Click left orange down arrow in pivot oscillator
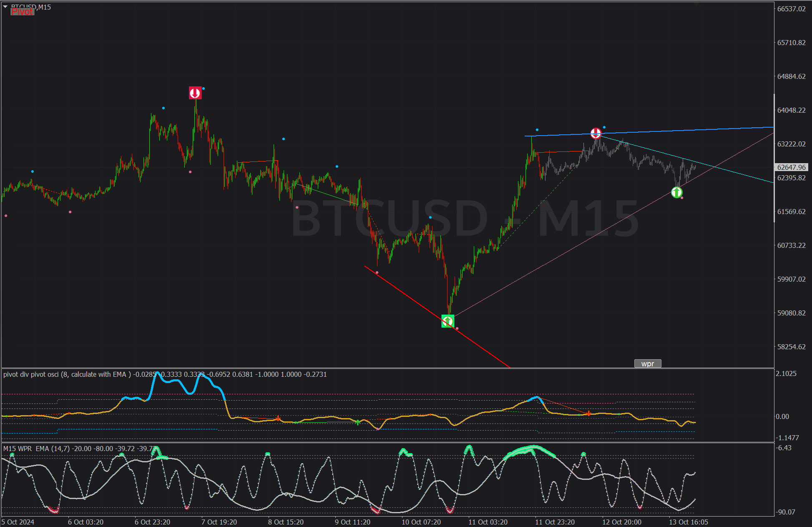The image size is (812, 527). pyautogui.click(x=278, y=419)
